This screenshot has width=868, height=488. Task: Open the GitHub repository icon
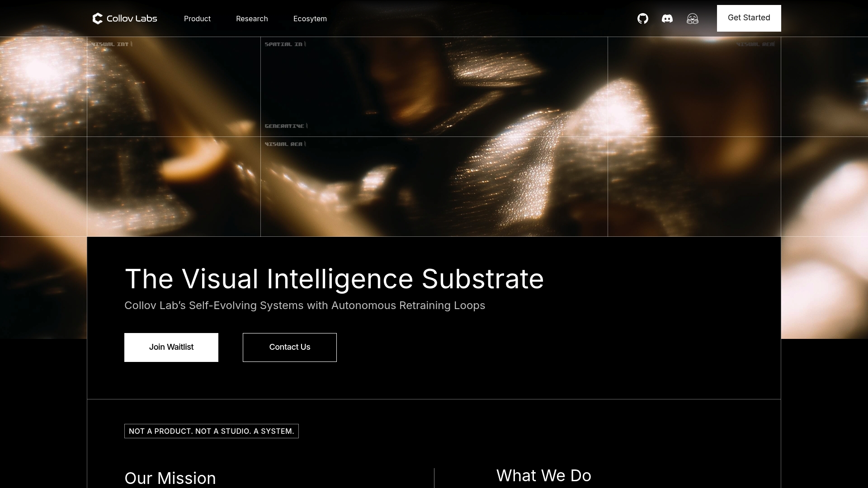point(643,19)
